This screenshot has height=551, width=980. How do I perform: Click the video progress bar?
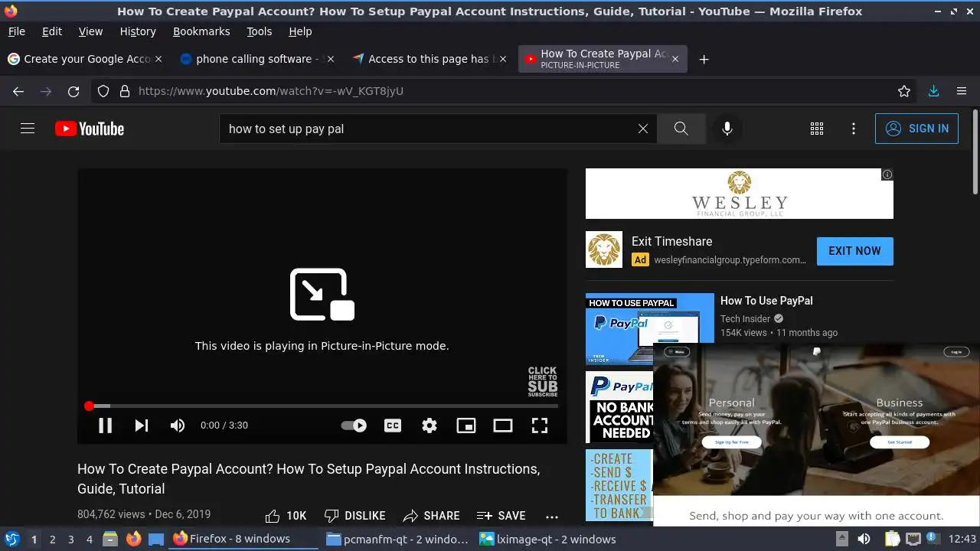click(322, 406)
